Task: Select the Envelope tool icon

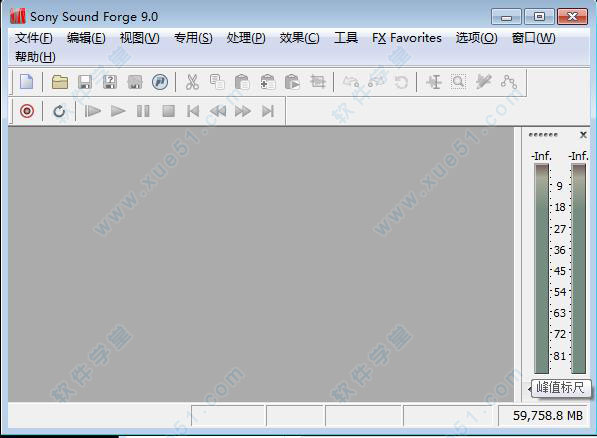Action: tap(509, 82)
